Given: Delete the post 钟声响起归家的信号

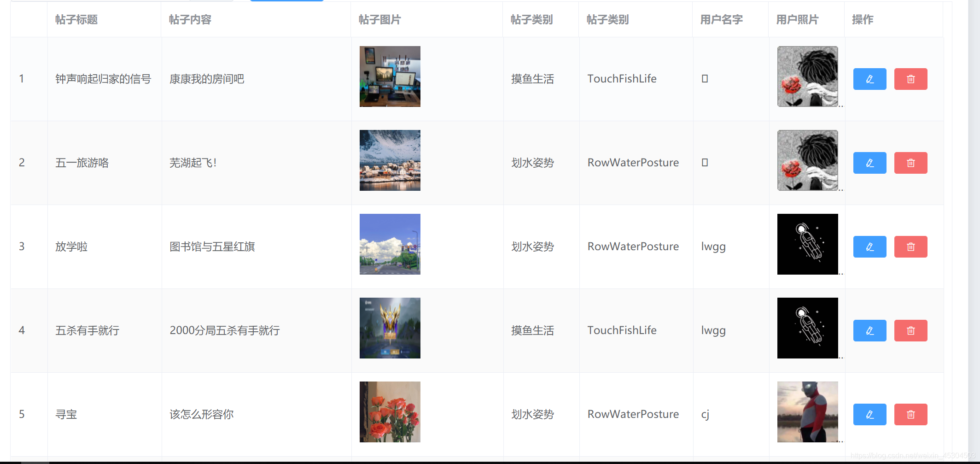Looking at the screenshot, I should (910, 79).
